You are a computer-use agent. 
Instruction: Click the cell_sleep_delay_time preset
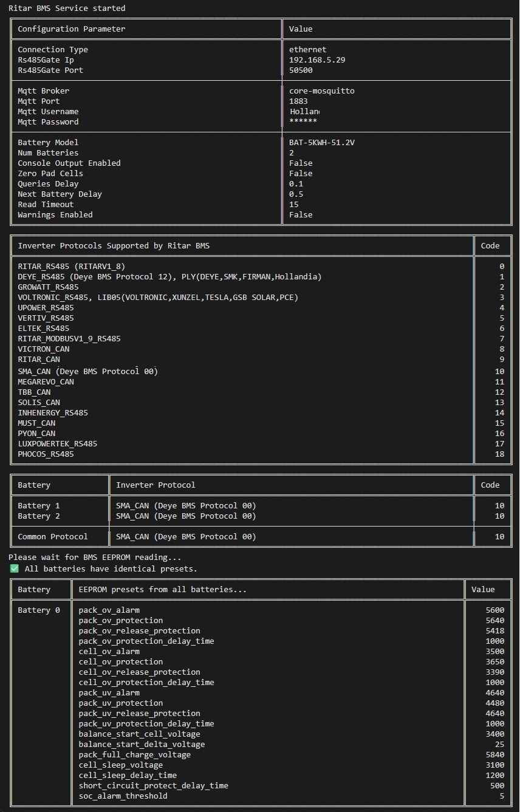[x=128, y=776]
